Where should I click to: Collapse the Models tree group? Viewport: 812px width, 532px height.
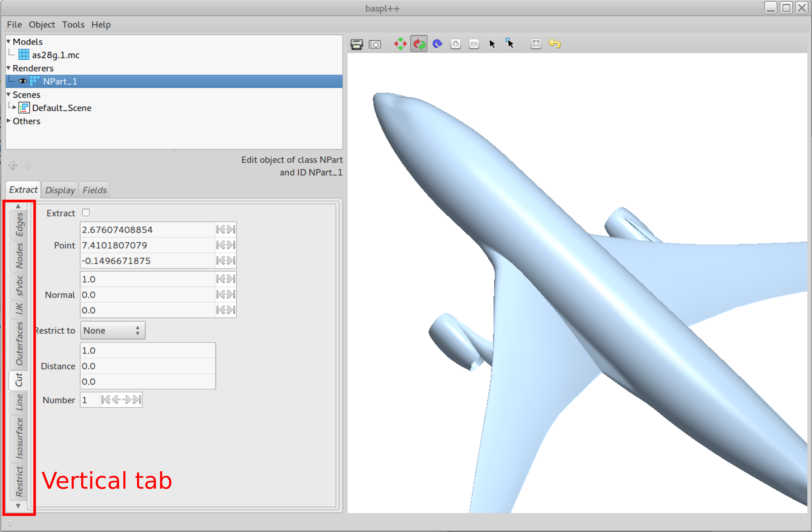click(8, 41)
